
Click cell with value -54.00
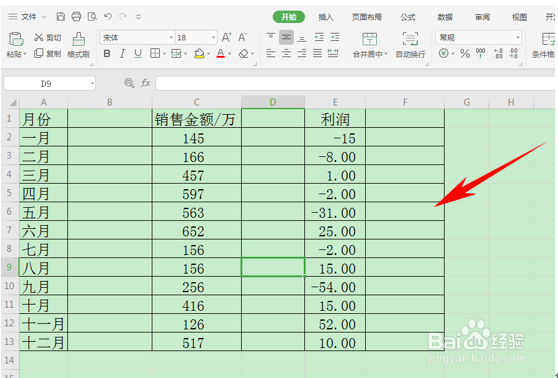(335, 287)
